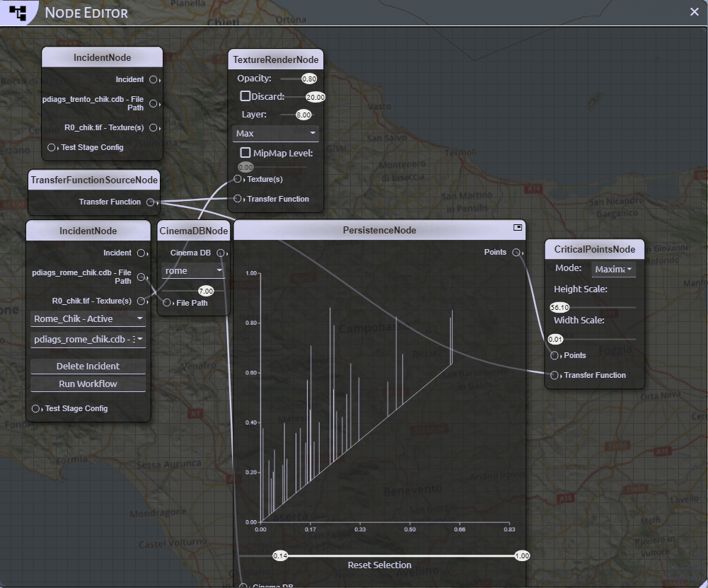The height and width of the screenshot is (588, 708).
Task: Click the persistence range upper handle at 1.00
Action: 522,556
